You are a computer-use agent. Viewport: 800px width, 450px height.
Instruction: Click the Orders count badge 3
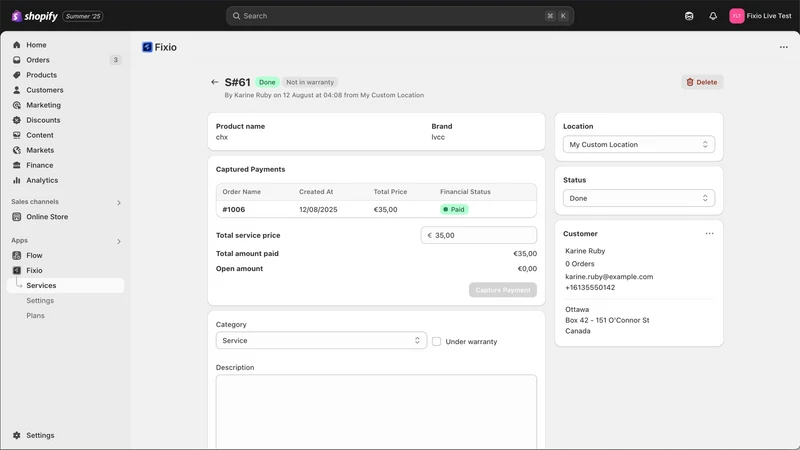[116, 60]
